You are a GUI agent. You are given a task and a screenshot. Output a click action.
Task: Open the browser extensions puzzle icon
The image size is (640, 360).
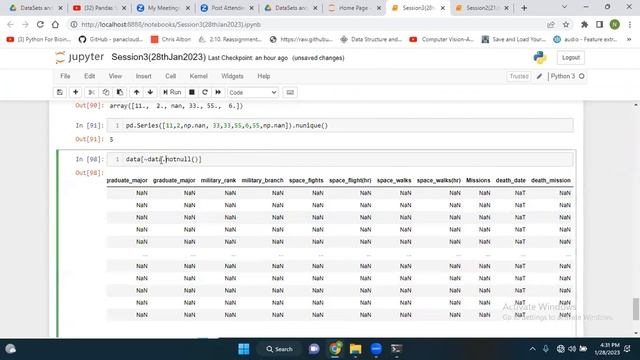584,24
